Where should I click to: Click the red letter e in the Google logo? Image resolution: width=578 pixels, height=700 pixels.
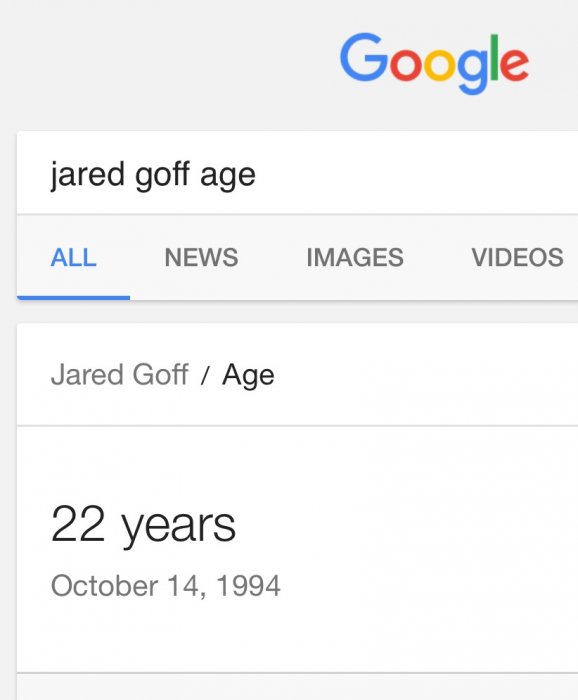pyautogui.click(x=515, y=65)
